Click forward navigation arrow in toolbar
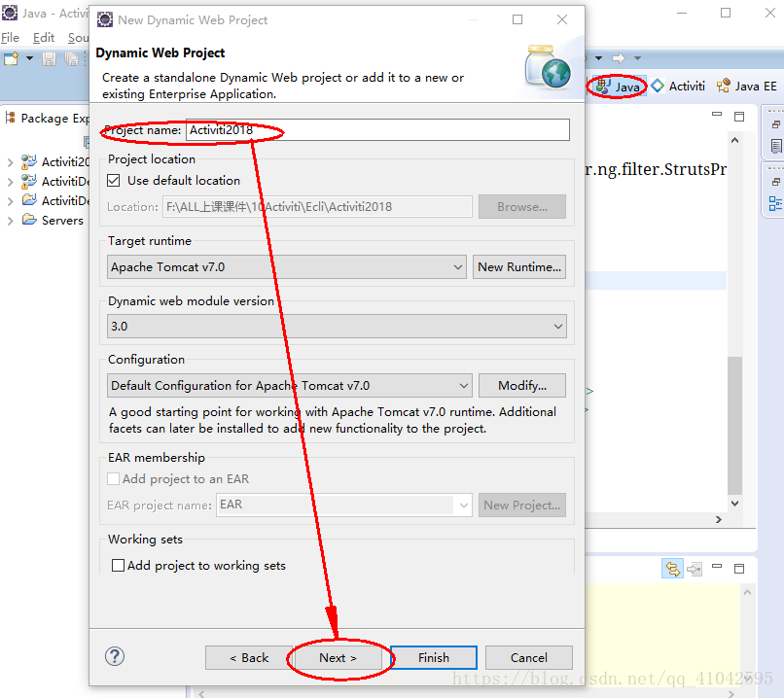Image resolution: width=784 pixels, height=698 pixels. point(619,58)
